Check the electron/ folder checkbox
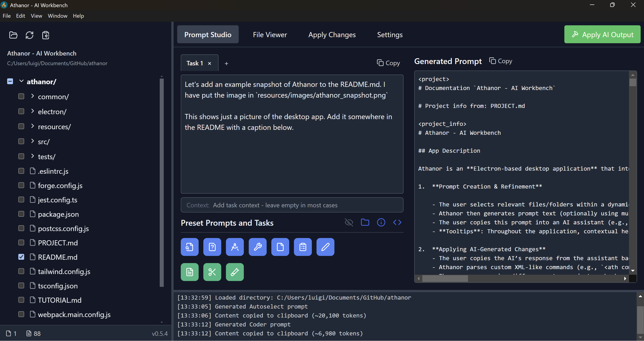Image resolution: width=644 pixels, height=341 pixels. tap(21, 111)
